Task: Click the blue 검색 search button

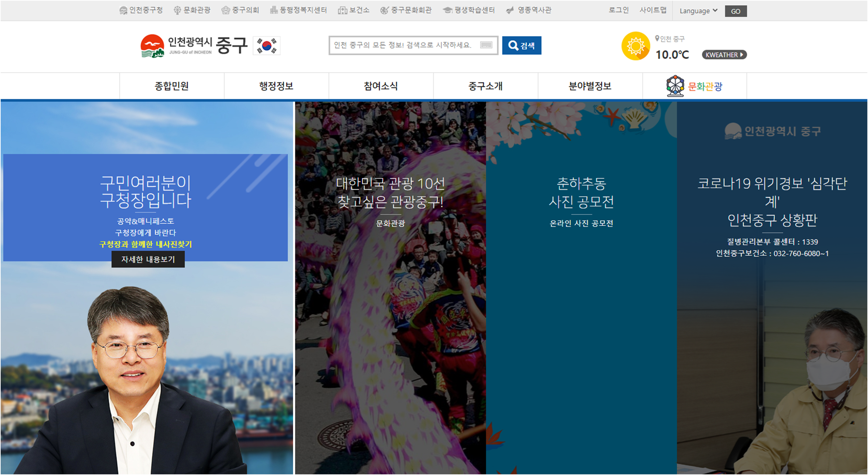Action: 521,46
